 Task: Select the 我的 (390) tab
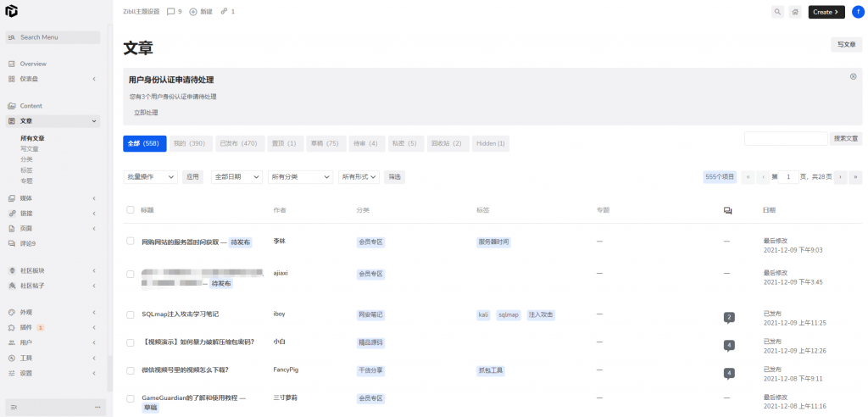tap(191, 143)
